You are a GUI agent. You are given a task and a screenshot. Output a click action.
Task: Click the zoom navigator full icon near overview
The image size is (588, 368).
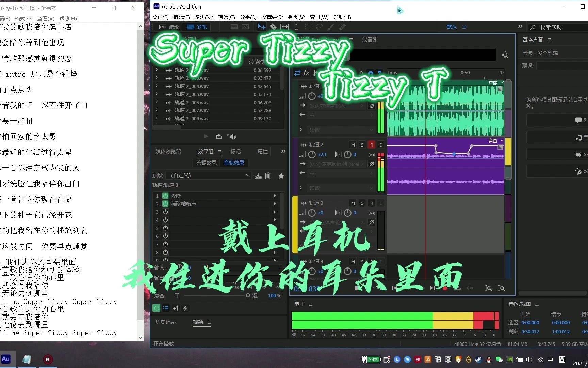505,55
